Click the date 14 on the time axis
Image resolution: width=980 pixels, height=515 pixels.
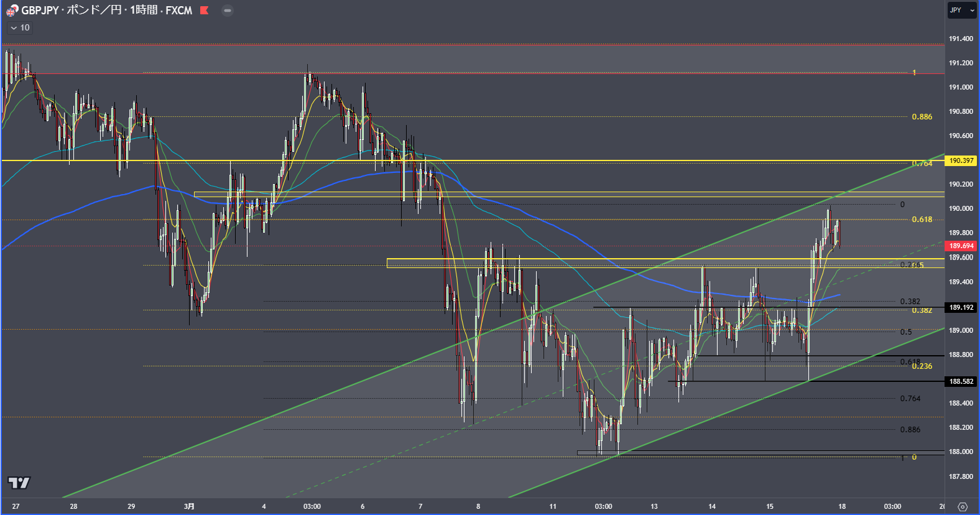click(x=712, y=506)
